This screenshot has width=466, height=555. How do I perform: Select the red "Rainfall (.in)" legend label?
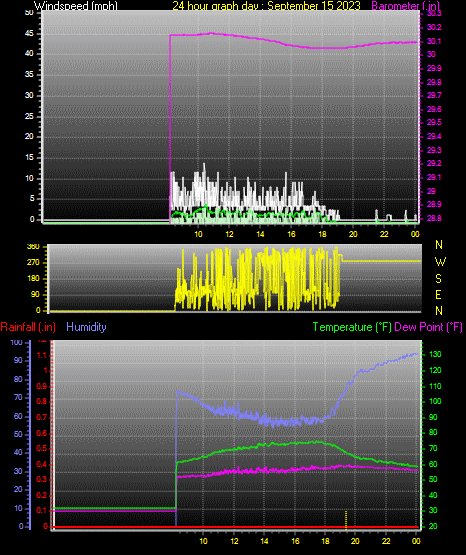pyautogui.click(x=28, y=327)
